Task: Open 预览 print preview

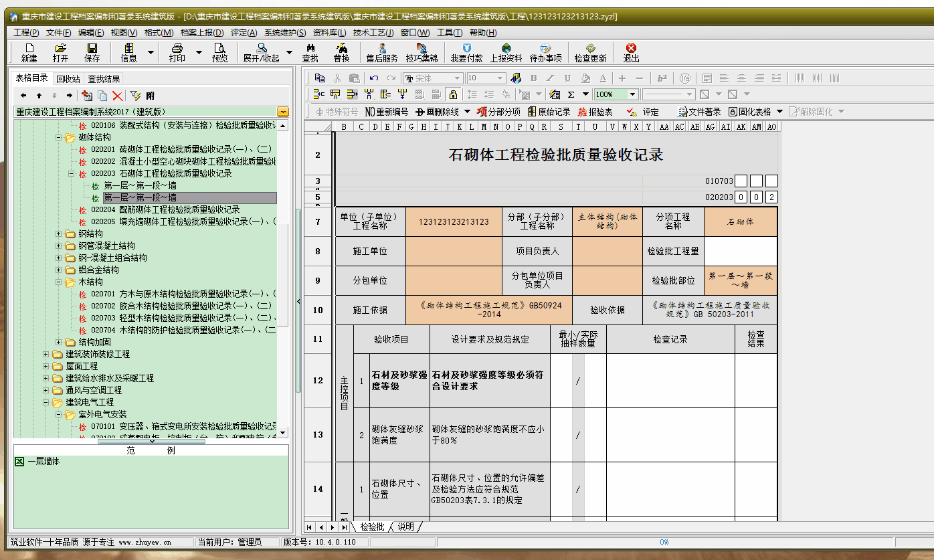Action: (x=219, y=52)
